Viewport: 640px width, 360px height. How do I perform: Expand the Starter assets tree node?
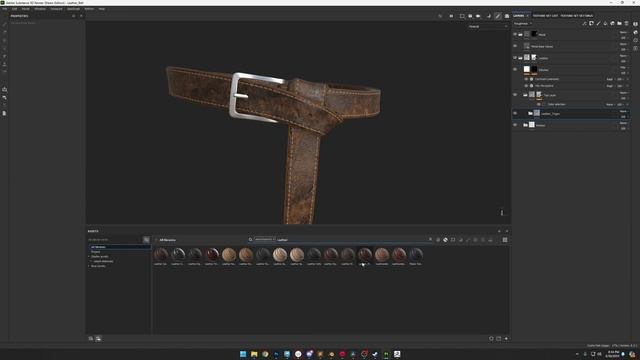[89, 256]
